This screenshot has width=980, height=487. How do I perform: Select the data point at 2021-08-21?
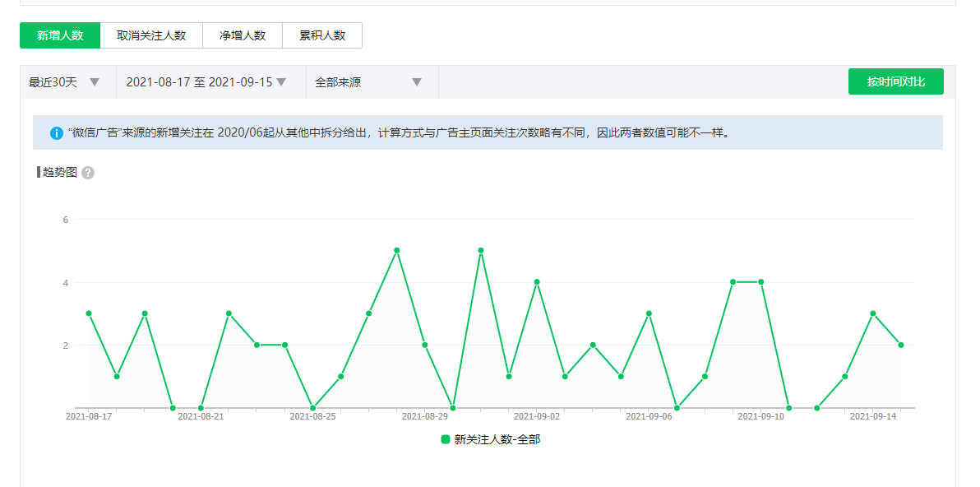201,408
